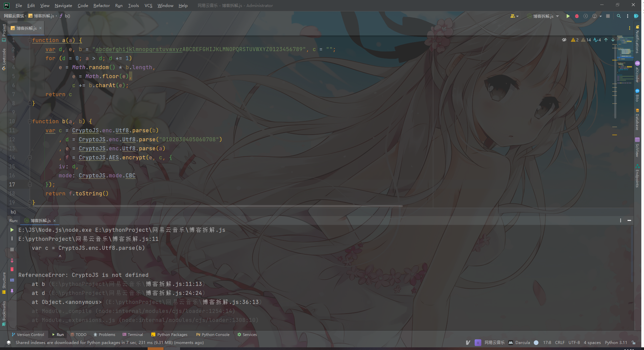Viewport: 644px width, 350px height.
Task: Close editor tab 博客拆解.js
Action: coord(40,28)
